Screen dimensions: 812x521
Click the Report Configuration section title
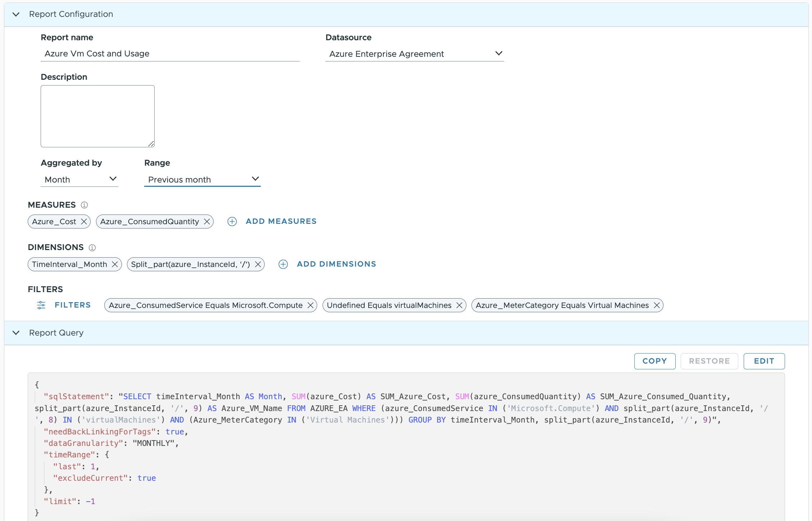(x=71, y=14)
